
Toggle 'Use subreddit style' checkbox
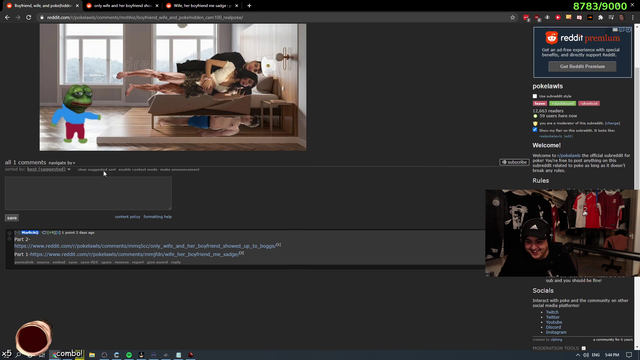pos(535,96)
